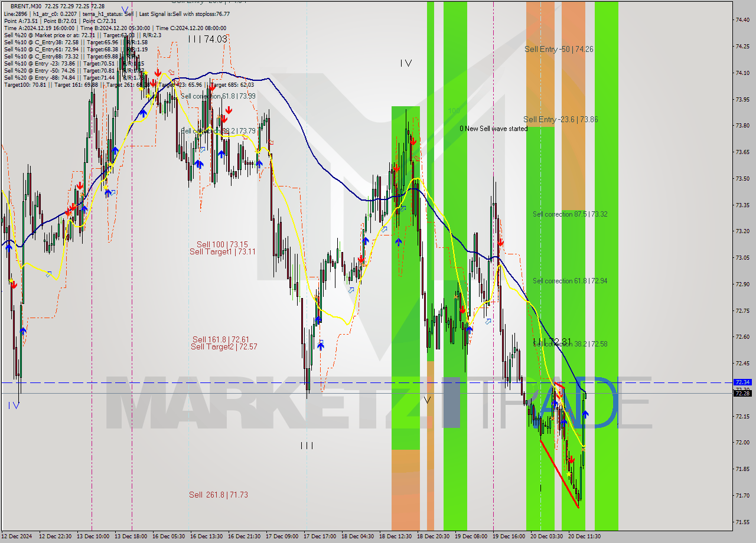Click '17 Dec 09:00' on the time axis

(282, 537)
